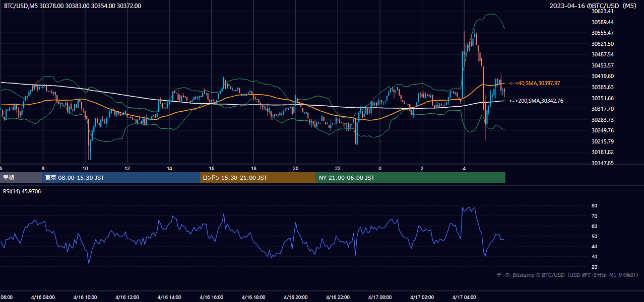The width and height of the screenshot is (644, 302).
Task: Click RSI axis level 50
Action: tap(595, 236)
